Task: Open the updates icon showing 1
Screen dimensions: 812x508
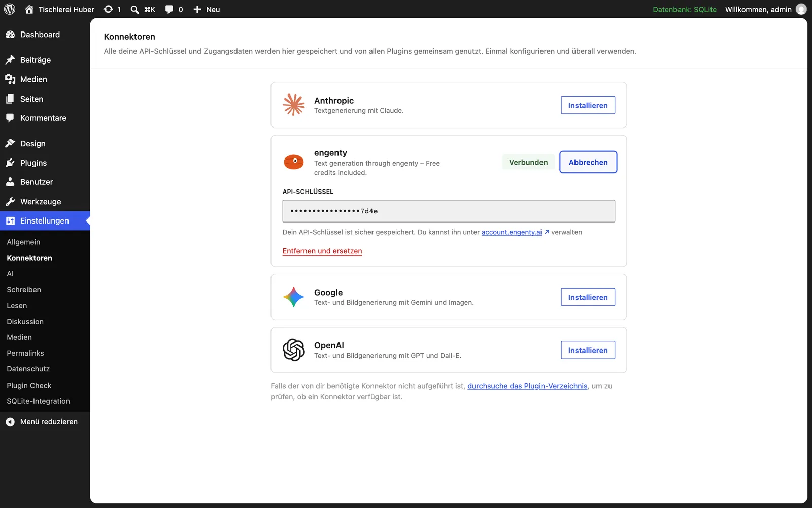Action: pos(112,9)
